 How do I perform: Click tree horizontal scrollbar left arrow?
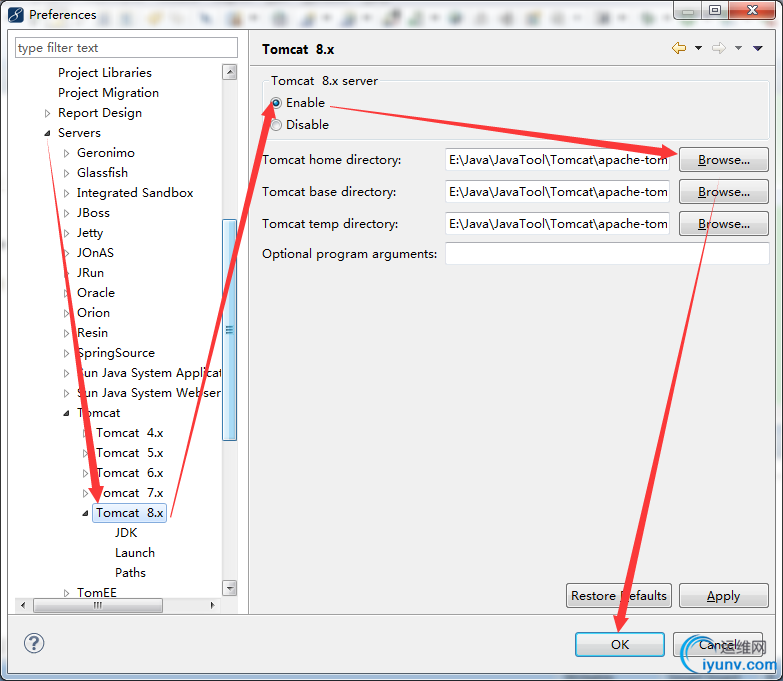tap(23, 605)
